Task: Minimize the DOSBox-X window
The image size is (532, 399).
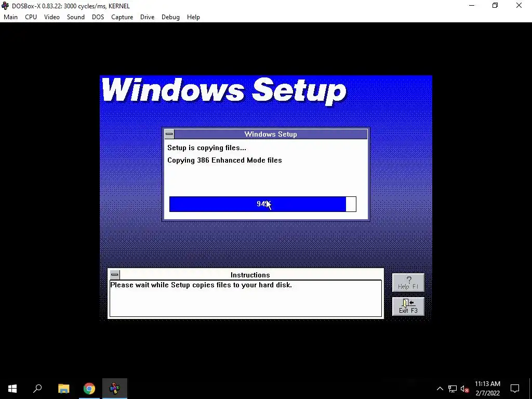Action: click(472, 6)
